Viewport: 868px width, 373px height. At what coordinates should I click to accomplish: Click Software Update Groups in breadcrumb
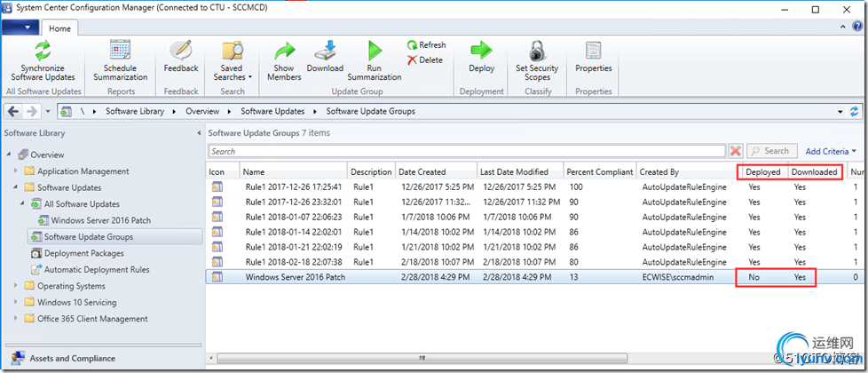pos(370,111)
